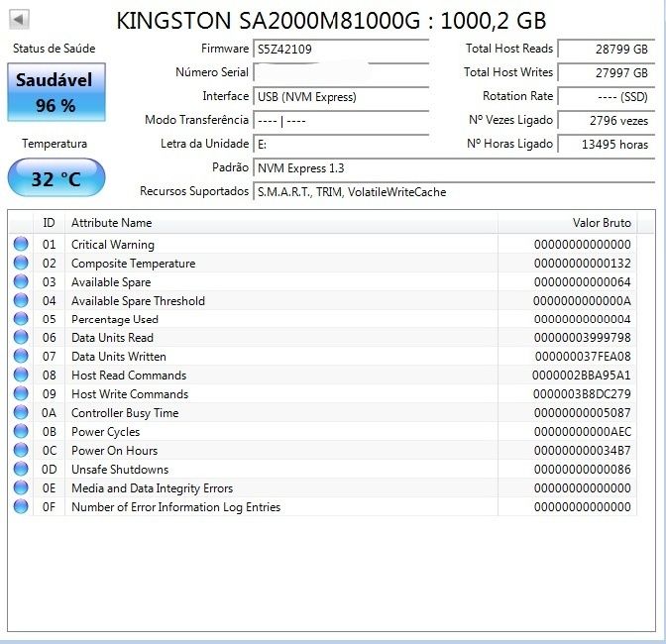Click the status orb for Controller Busy Time
This screenshot has width=666, height=644.
click(21, 412)
